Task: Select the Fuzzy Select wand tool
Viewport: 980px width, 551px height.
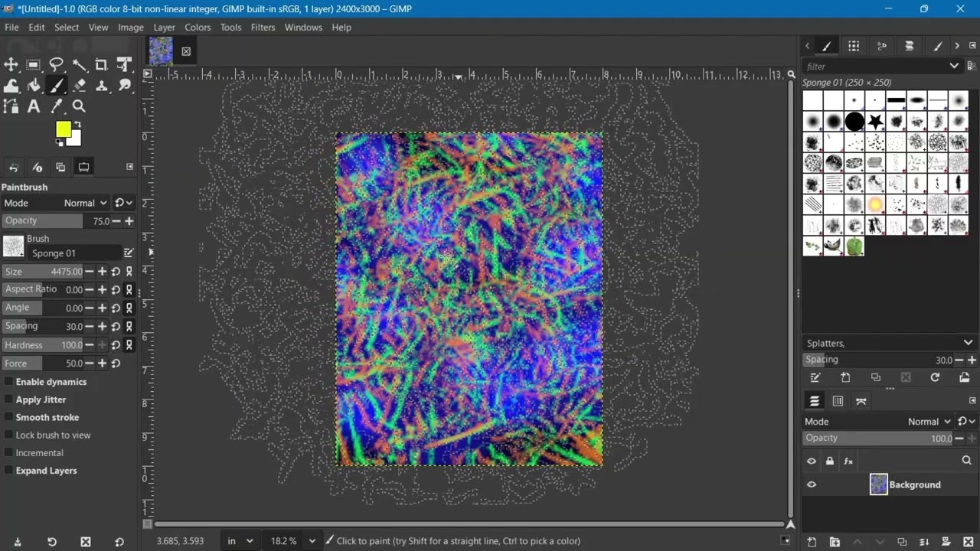Action: coord(79,65)
